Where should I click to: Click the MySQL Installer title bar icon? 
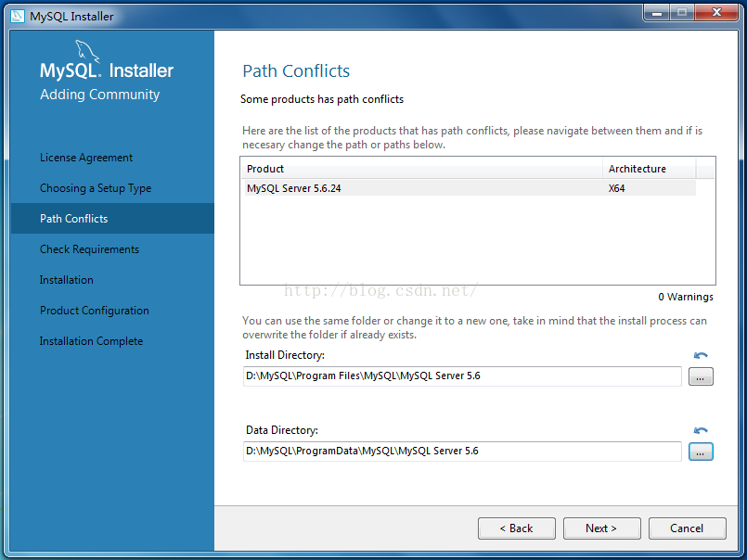17,16
